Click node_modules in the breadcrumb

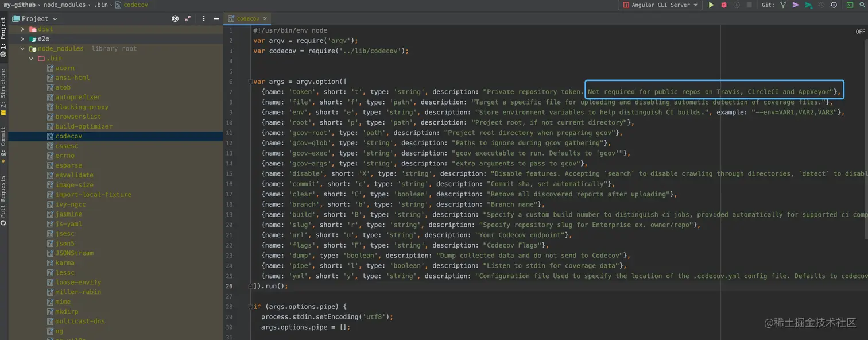pos(64,5)
